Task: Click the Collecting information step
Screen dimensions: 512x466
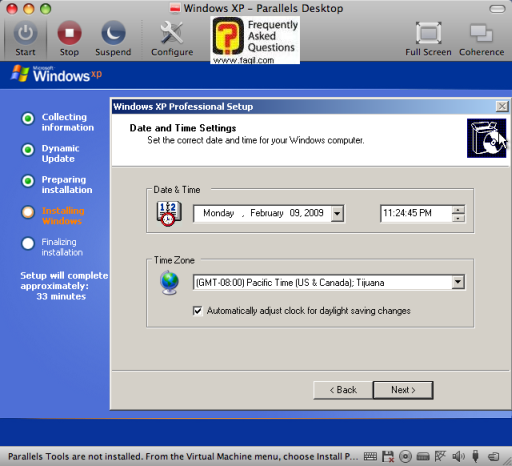Action: point(68,122)
